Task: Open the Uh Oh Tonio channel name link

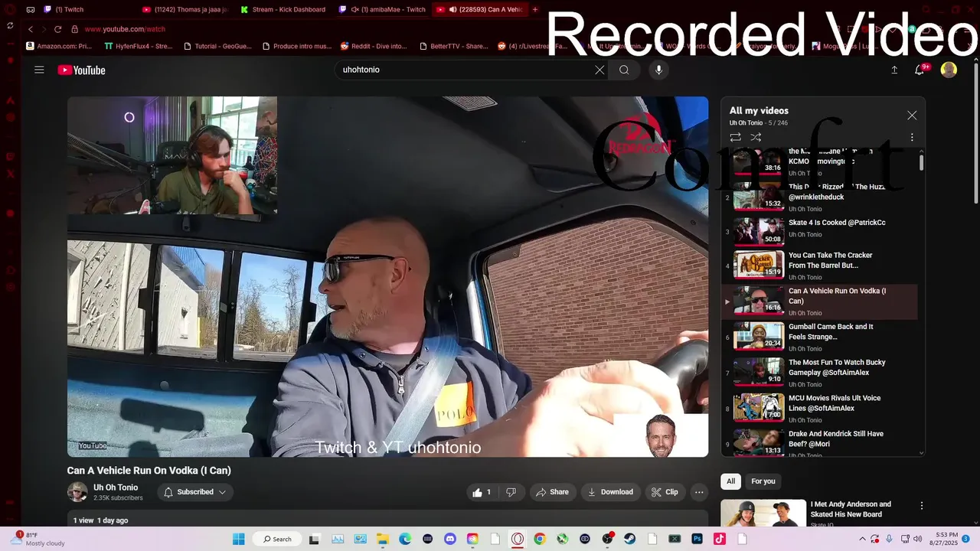Action: pos(116,487)
